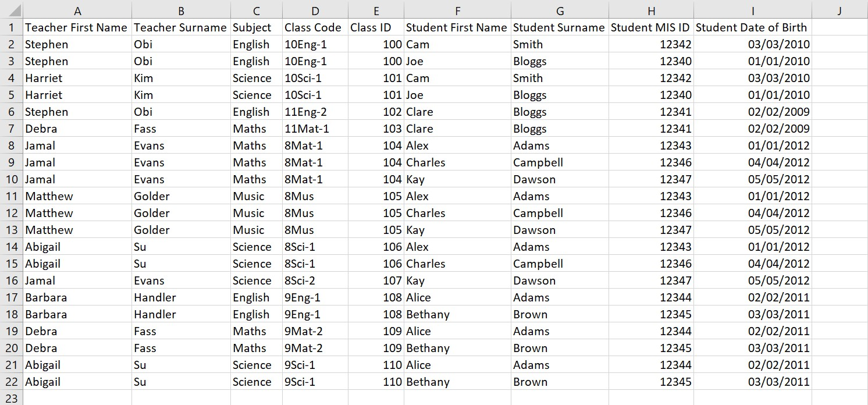Click the Class ID header cell
Screen dimensions: 868x405
pos(376,27)
